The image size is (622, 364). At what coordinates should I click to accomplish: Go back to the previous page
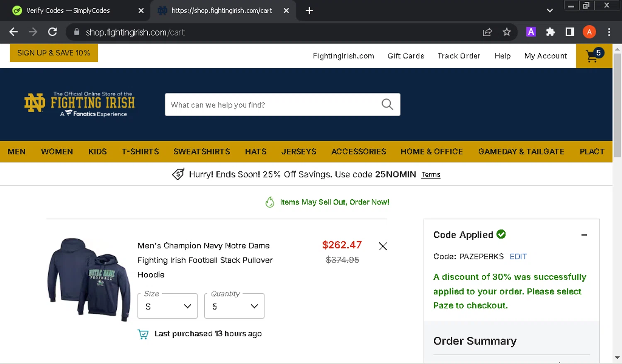(x=14, y=32)
